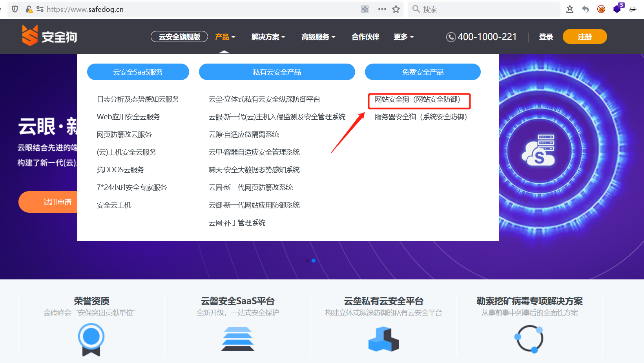Open the 更多 dropdown menu
This screenshot has width=644, height=363.
(403, 36)
